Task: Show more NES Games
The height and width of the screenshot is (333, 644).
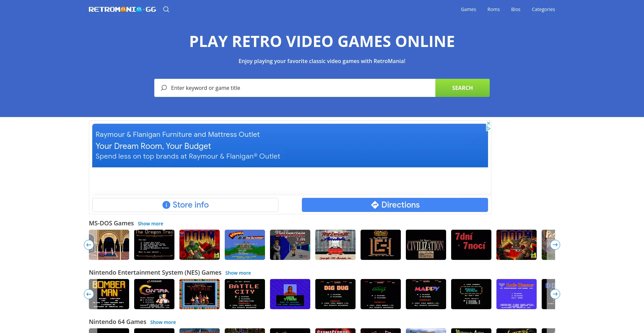Action: tap(238, 273)
